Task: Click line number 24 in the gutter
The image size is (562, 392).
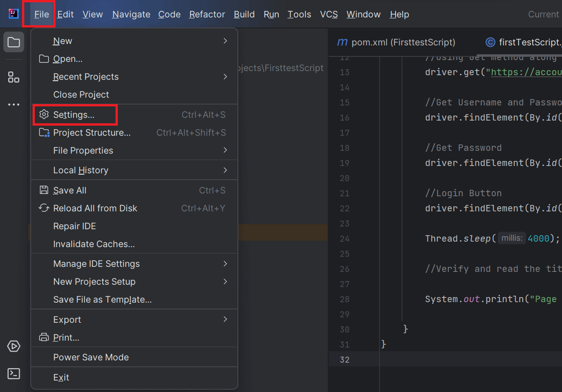Action: [x=345, y=238]
